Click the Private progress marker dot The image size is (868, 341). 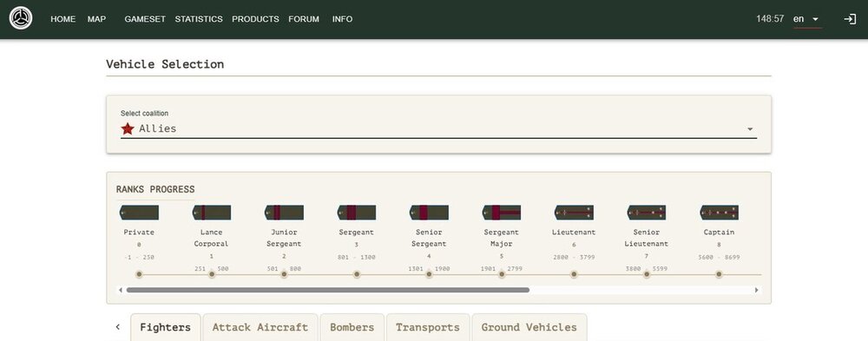pos(139,274)
